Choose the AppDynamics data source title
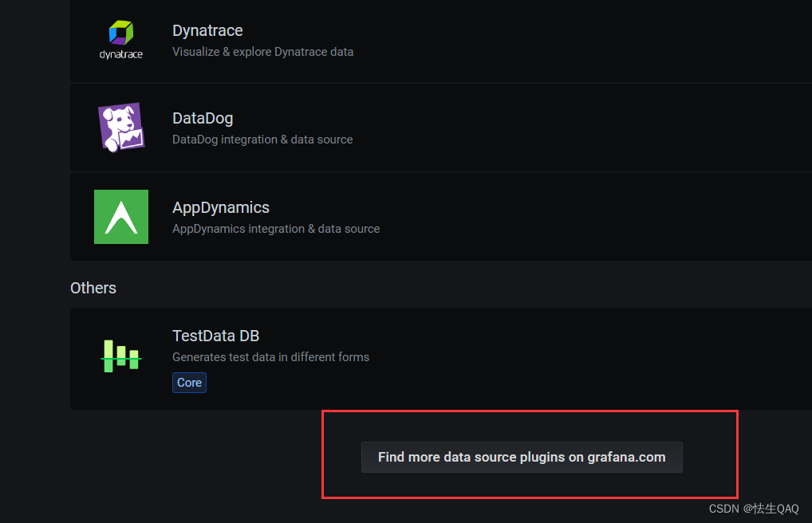The image size is (812, 523). click(221, 207)
